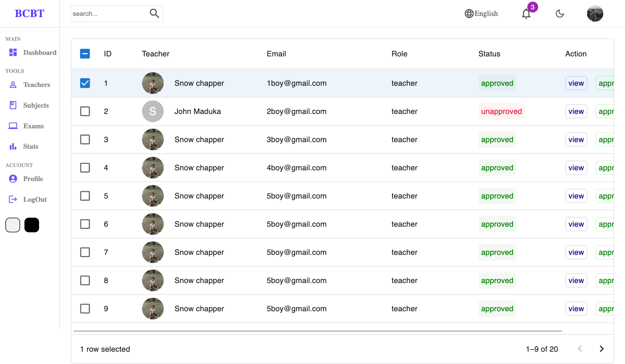Screen dimensions: 625x364
Task: Open Teachers in the sidebar
Action: point(36,85)
